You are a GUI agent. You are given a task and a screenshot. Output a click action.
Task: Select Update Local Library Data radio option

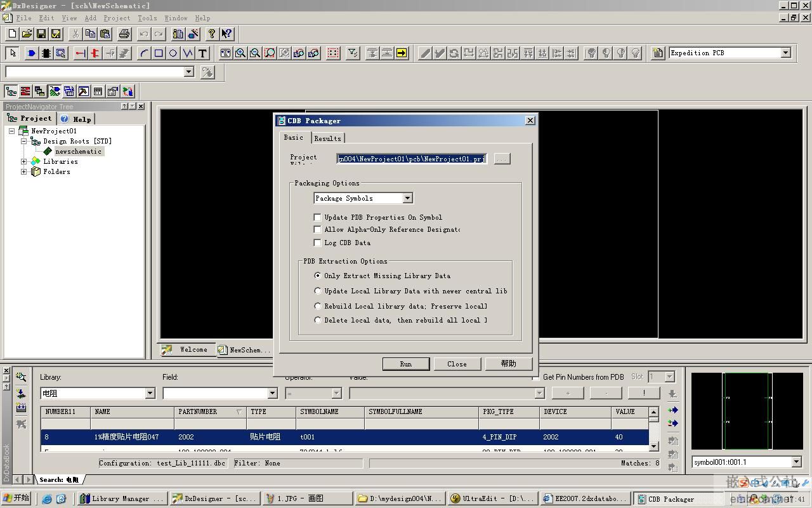(318, 291)
